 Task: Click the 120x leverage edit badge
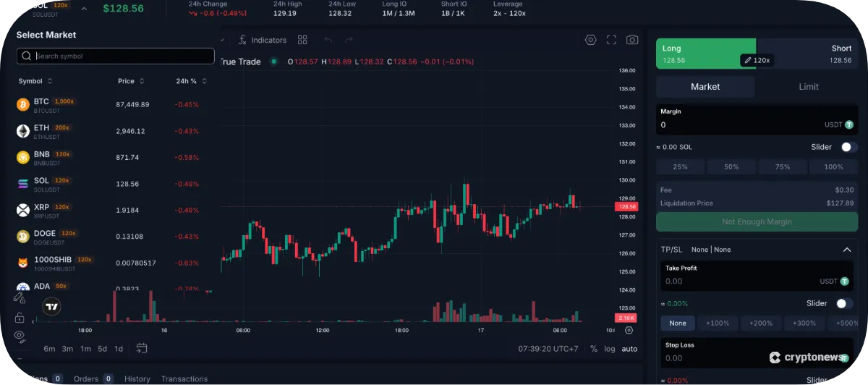[757, 61]
